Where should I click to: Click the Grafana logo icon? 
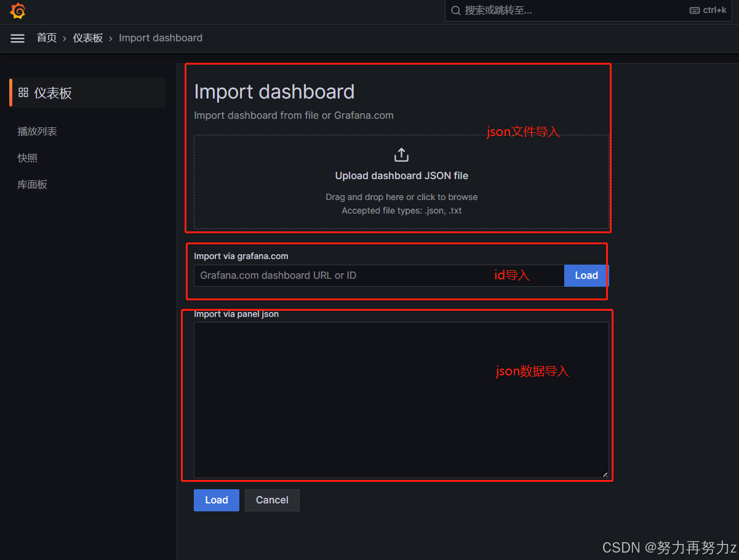coord(18,11)
